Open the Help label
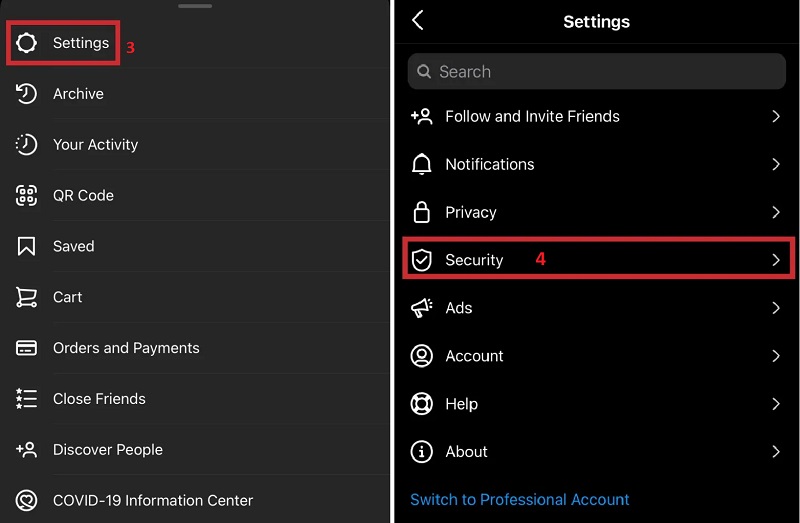This screenshot has width=800, height=523. tap(461, 404)
